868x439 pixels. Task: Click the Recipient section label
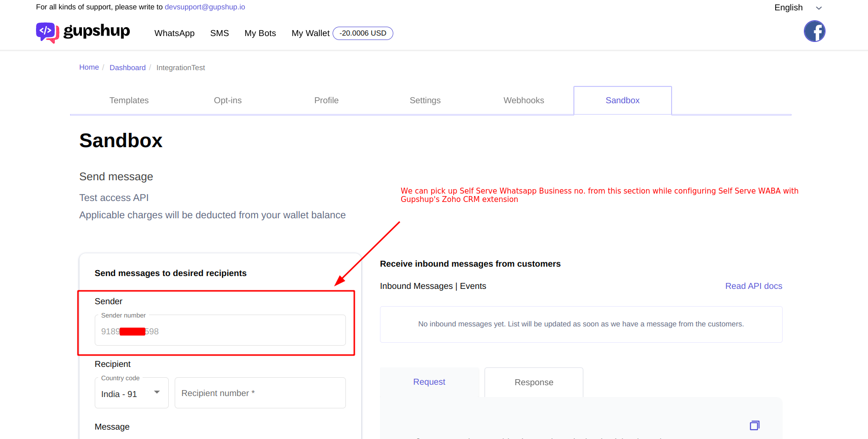(113, 364)
